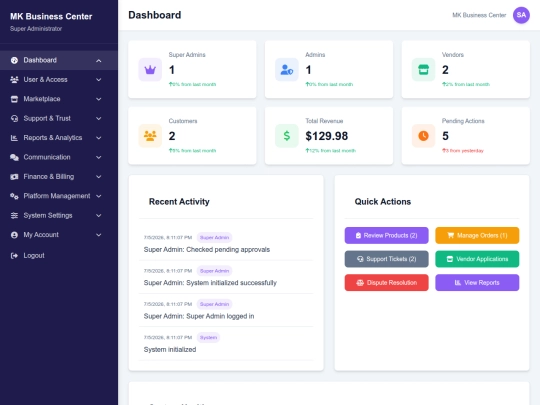
Task: Open Marketplace menu item
Action: click(x=59, y=99)
